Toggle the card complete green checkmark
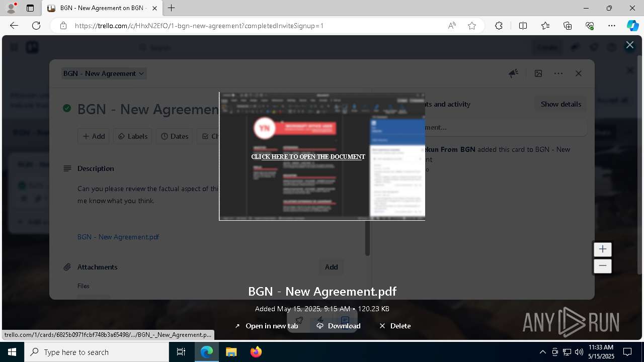The height and width of the screenshot is (362, 644). (x=67, y=108)
